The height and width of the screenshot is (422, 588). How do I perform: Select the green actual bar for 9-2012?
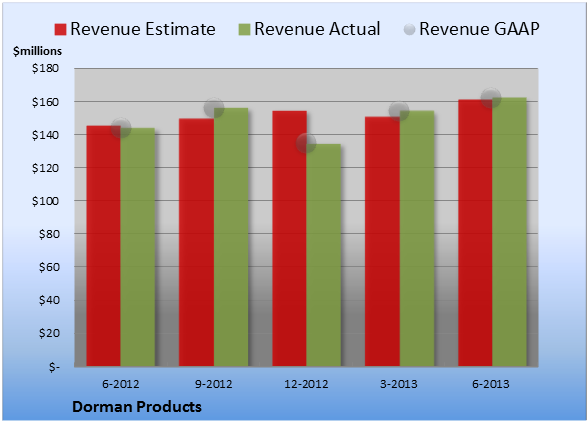pos(231,237)
